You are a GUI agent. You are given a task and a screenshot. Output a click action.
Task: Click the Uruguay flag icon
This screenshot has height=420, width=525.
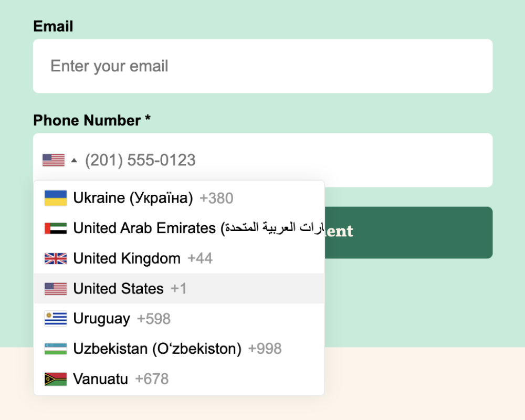click(56, 319)
